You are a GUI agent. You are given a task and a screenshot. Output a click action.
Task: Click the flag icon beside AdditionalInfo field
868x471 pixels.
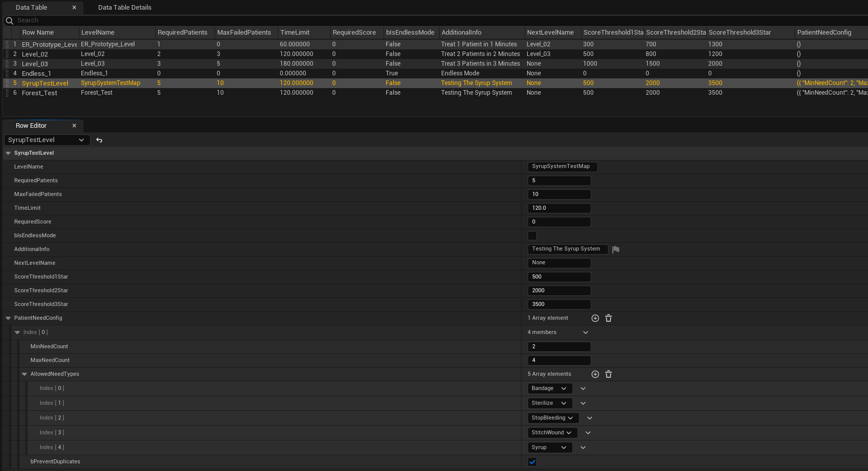pos(616,249)
